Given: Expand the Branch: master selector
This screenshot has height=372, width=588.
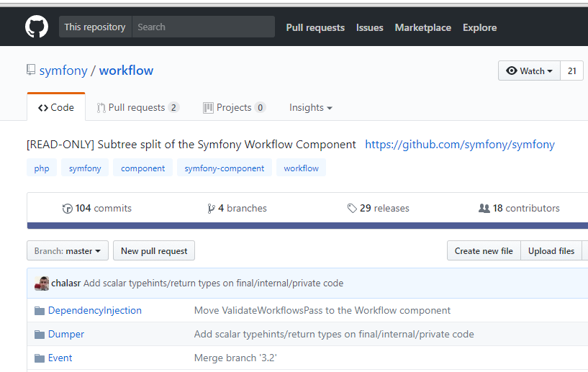Looking at the screenshot, I should tap(68, 251).
